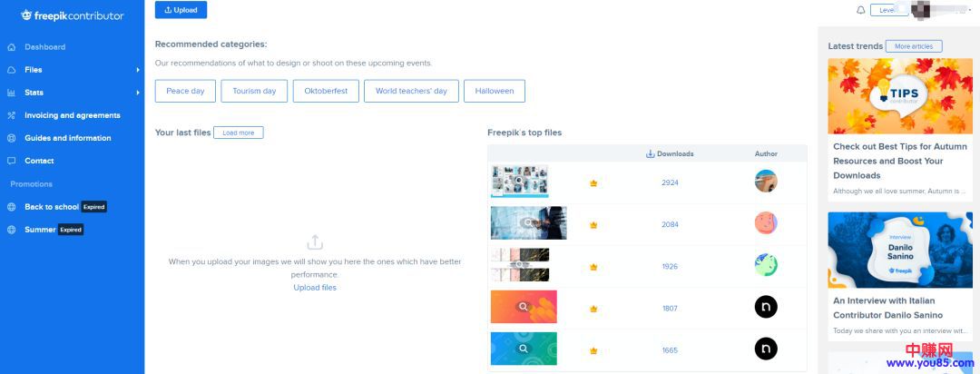
Task: Open the user account dropdown arrow
Action: [x=970, y=10]
